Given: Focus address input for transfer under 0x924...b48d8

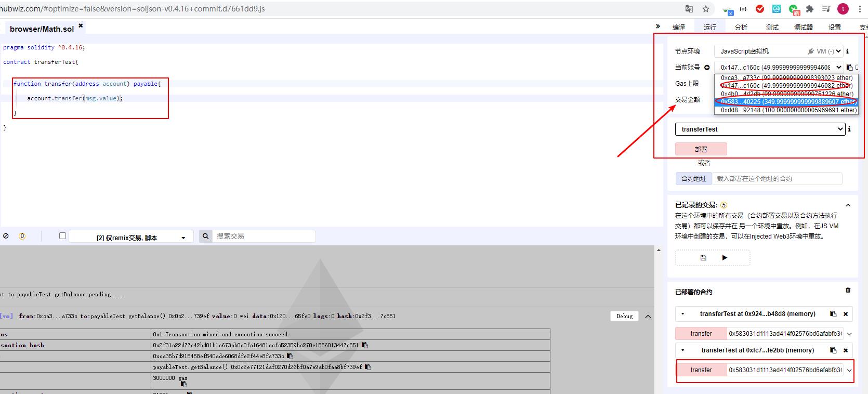Looking at the screenshot, I should click(785, 334).
